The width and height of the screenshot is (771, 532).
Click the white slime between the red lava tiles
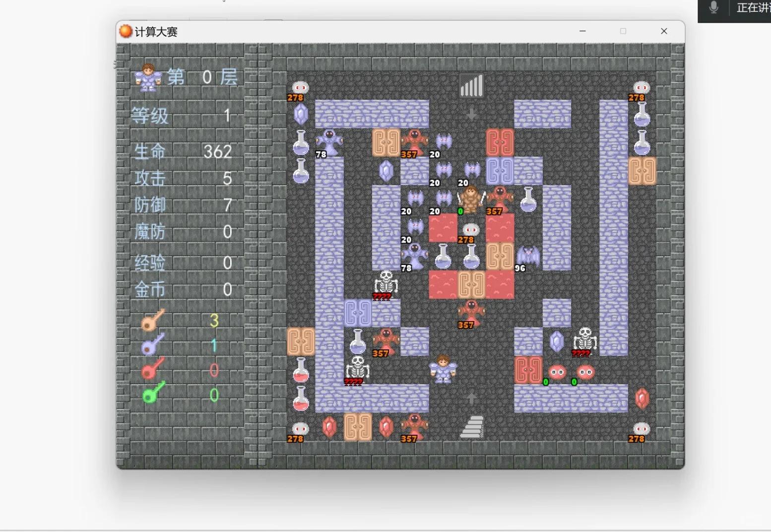(471, 229)
